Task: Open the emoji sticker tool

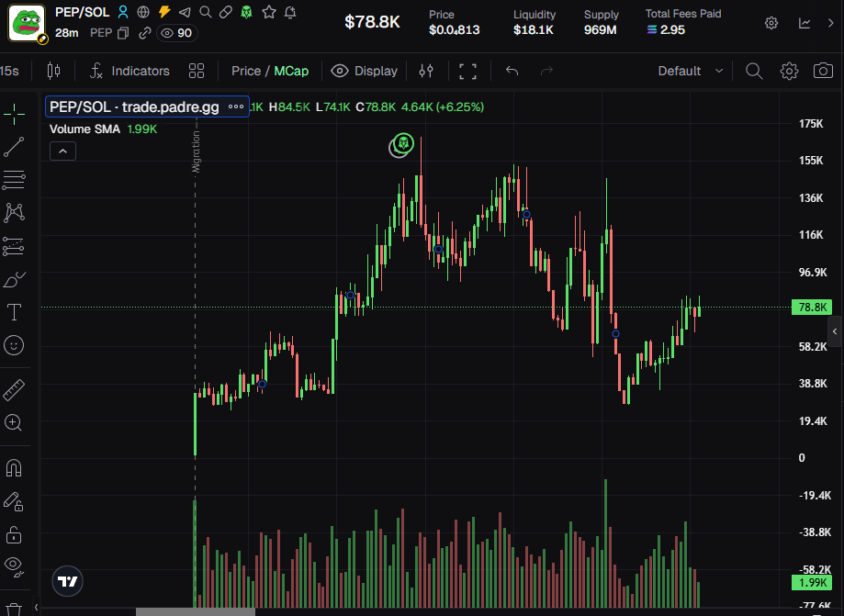Action: [x=14, y=345]
